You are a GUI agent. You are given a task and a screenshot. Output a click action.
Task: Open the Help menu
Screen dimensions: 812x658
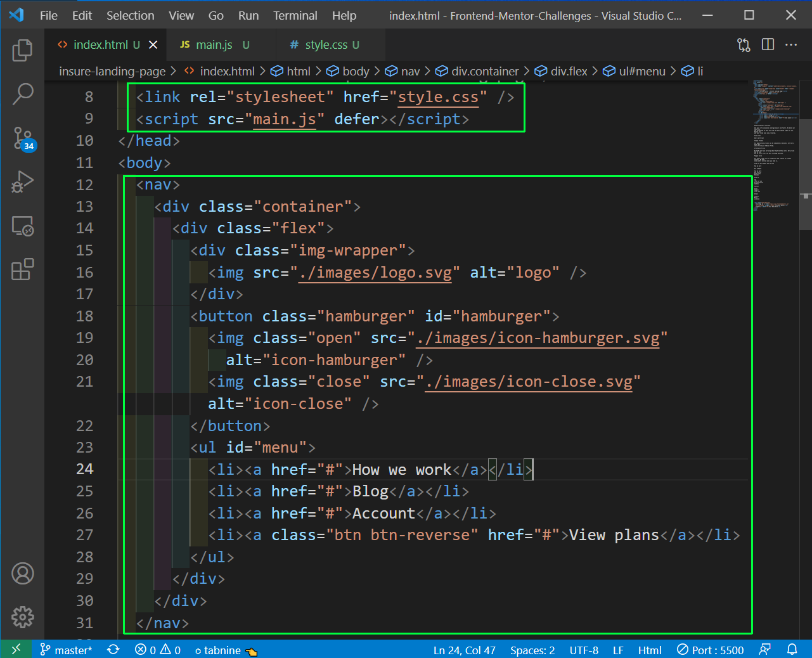tap(344, 16)
